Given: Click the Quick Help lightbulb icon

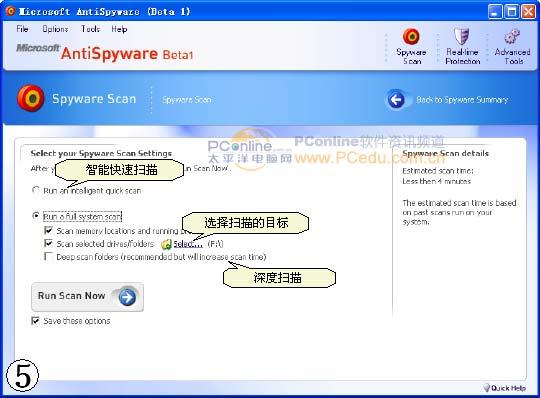Looking at the screenshot, I should pyautogui.click(x=486, y=388).
